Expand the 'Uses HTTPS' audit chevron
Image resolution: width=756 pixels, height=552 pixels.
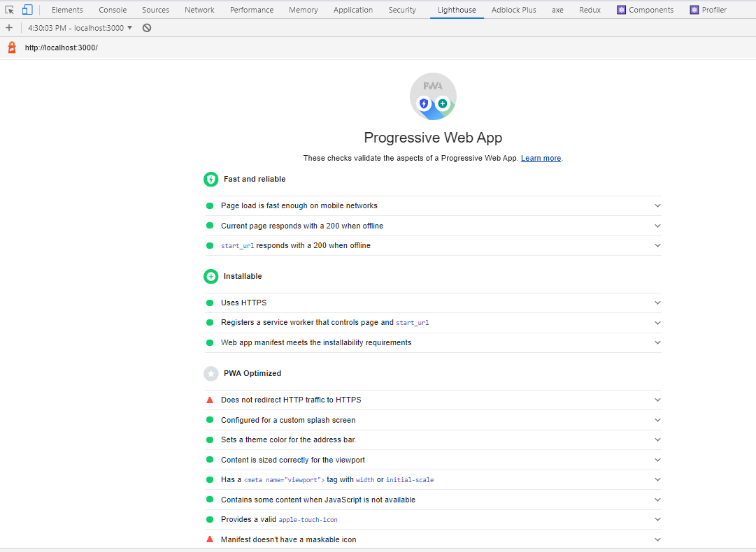coord(657,303)
